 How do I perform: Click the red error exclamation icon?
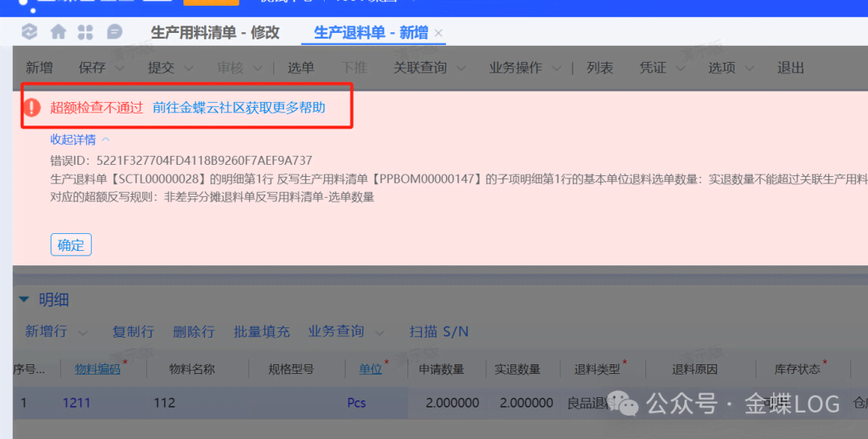32,108
